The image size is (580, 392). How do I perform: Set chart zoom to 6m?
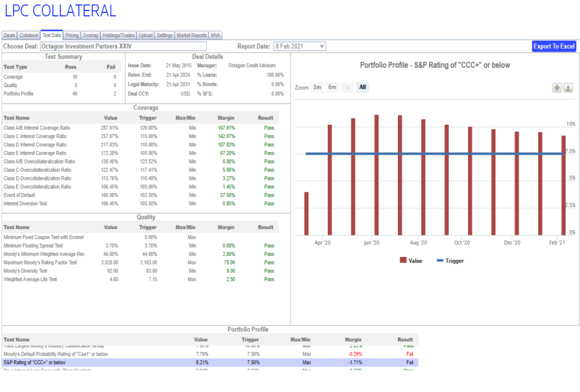[332, 88]
